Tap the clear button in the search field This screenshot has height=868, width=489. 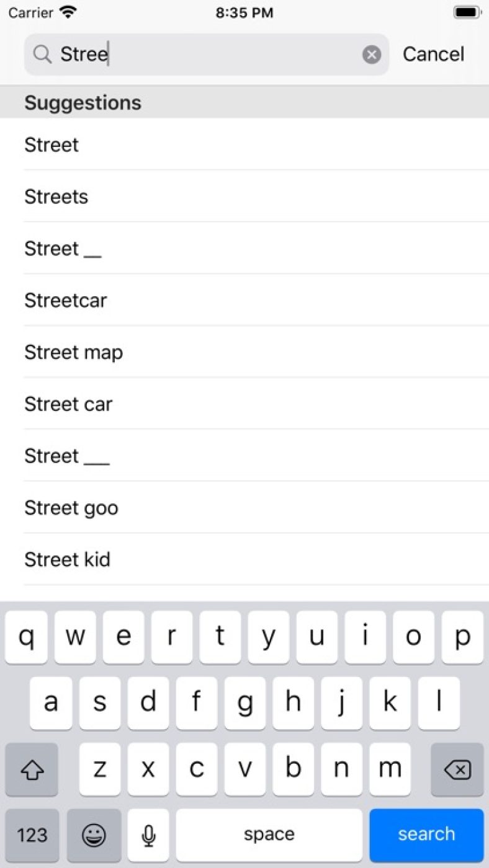tap(371, 54)
